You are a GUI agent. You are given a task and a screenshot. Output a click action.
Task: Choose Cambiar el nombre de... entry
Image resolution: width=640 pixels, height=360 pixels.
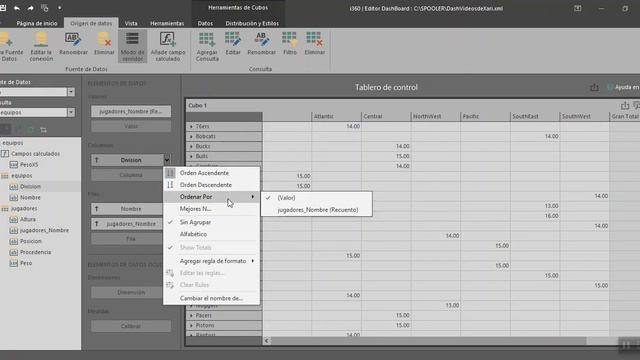coord(211,298)
